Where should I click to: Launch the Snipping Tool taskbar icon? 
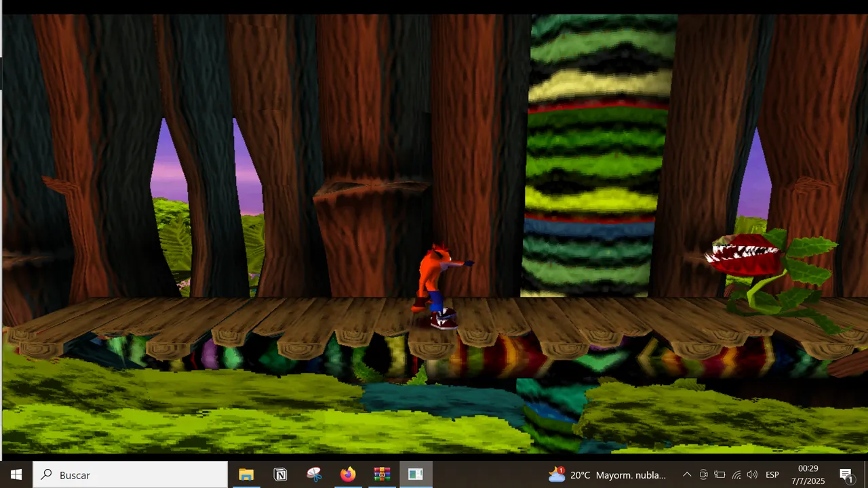click(x=314, y=474)
